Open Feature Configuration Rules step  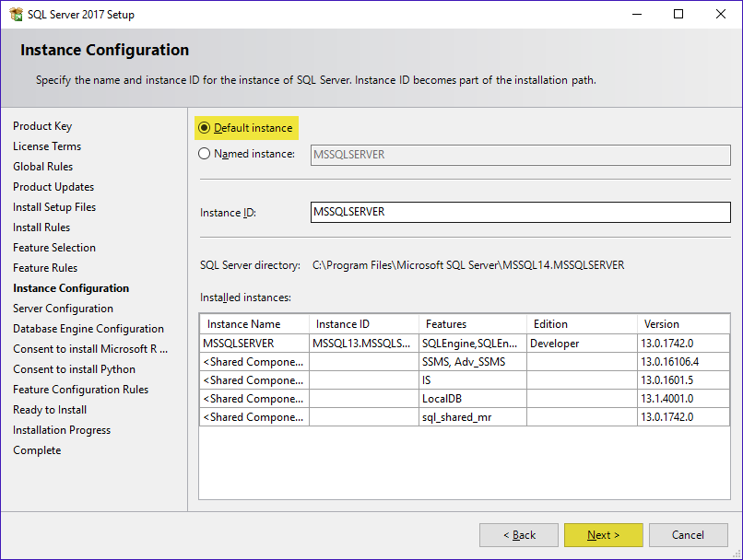click(x=80, y=390)
